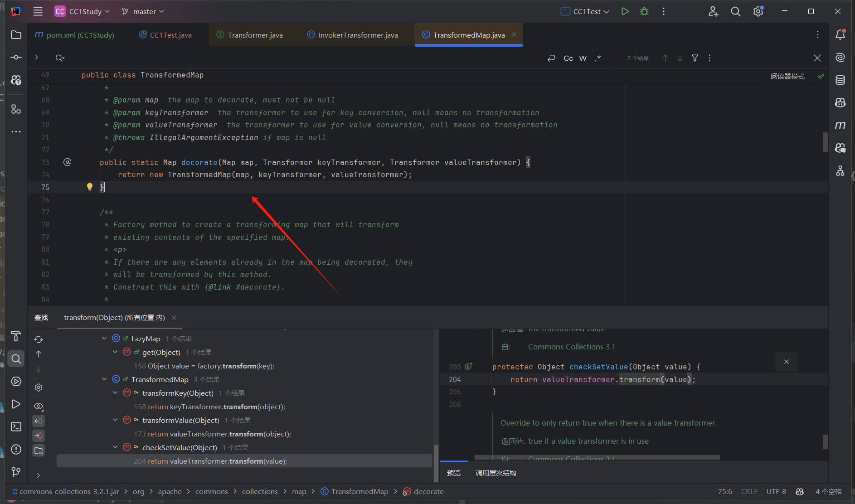Screen dimensions: 855x504
Task: Open the filter search results icon
Action: [x=695, y=58]
